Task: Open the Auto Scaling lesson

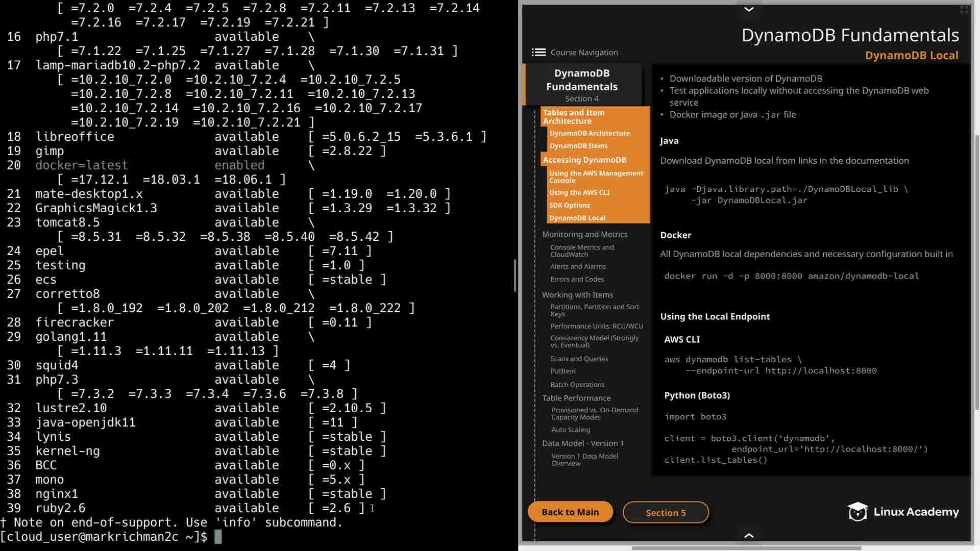Action: coord(571,430)
